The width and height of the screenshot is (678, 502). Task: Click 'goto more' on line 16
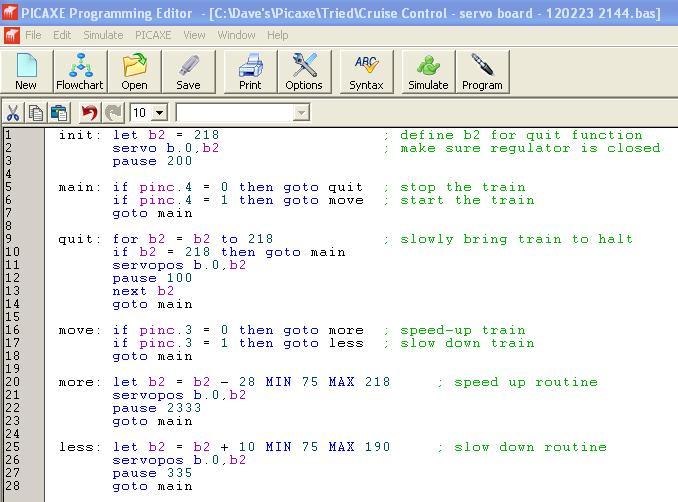point(323,330)
